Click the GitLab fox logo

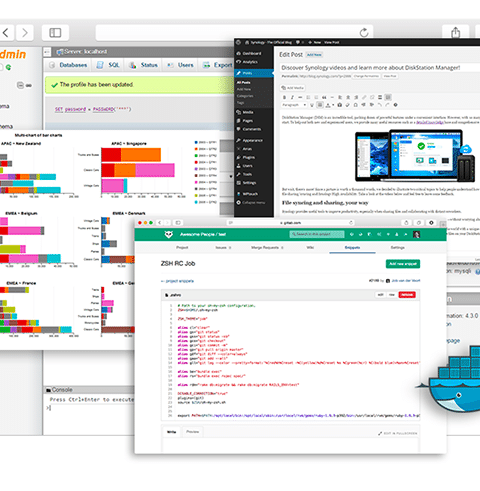169,234
